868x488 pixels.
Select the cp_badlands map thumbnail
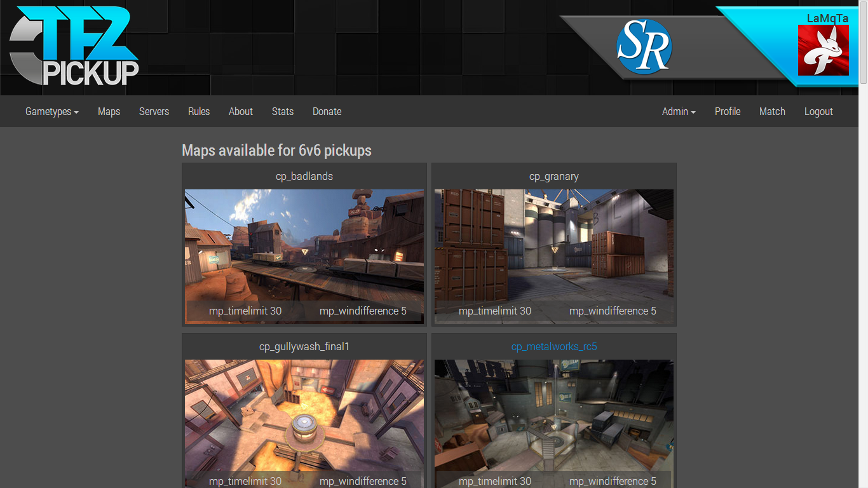click(304, 257)
